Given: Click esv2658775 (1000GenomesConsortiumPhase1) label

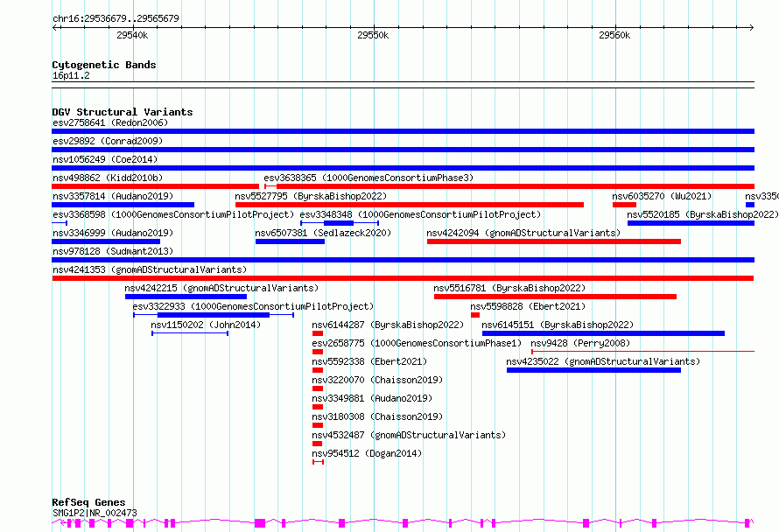Looking at the screenshot, I should pyautogui.click(x=417, y=343).
